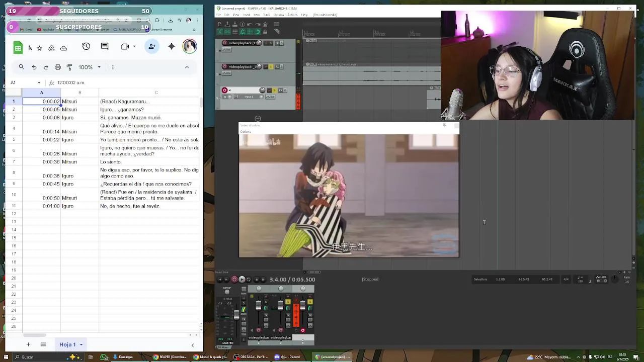Viewport: 644px width, 362px height.
Task: Open REAPER View menu
Action: 236,15
